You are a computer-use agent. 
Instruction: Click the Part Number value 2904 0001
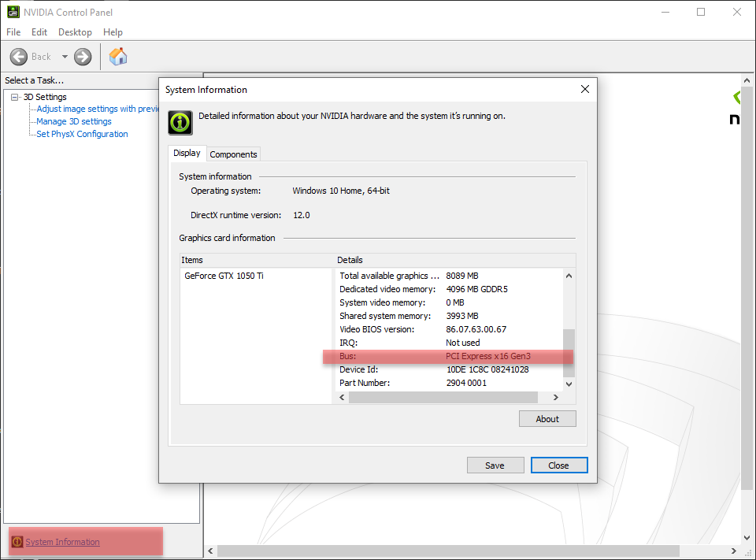pyautogui.click(x=466, y=383)
